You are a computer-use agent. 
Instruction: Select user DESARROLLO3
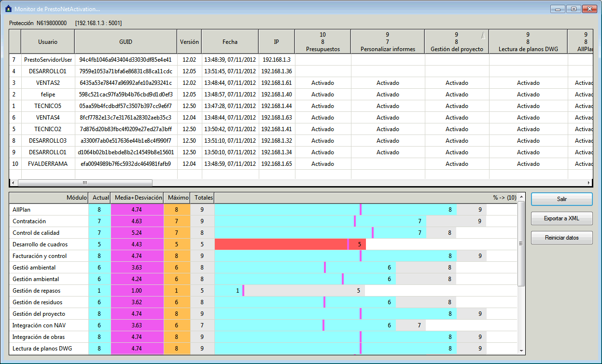tap(48, 141)
